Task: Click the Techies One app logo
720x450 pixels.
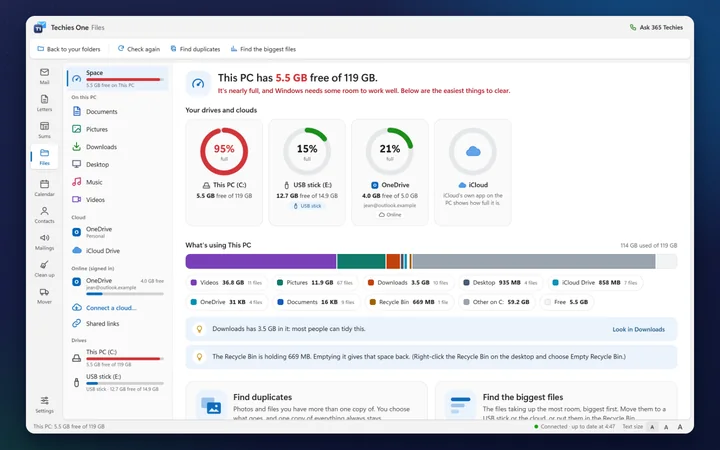Action: pos(40,28)
